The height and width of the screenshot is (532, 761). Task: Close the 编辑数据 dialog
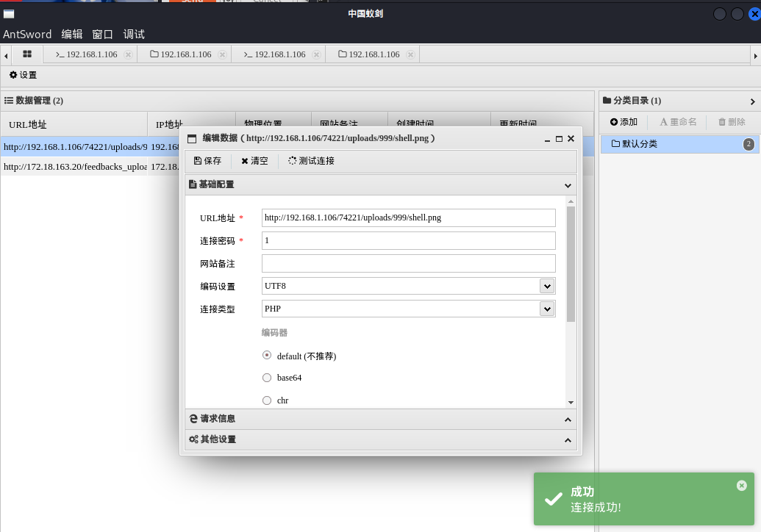click(571, 139)
